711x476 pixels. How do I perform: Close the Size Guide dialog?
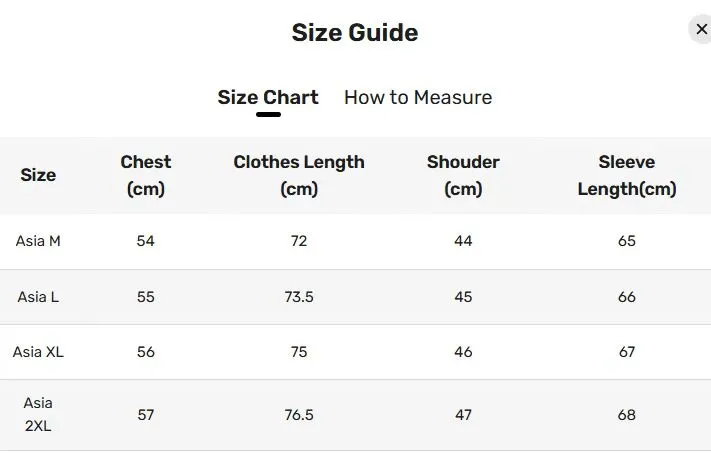coord(700,30)
